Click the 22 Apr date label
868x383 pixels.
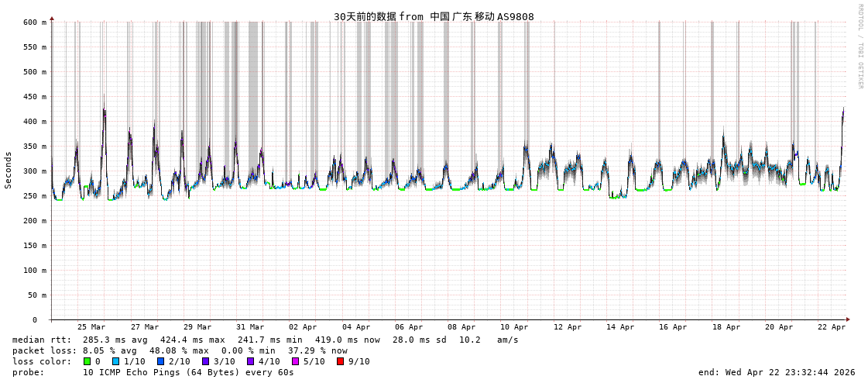tap(832, 327)
